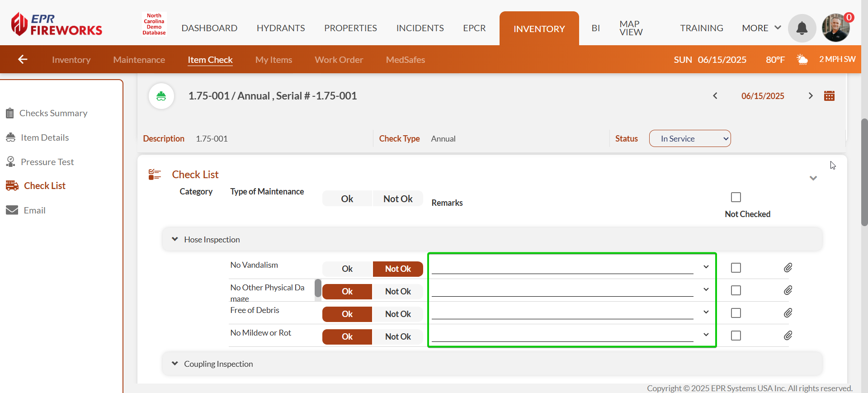The image size is (868, 393).
Task: Tick the No Mildew or Rot checkbox
Action: tap(736, 336)
